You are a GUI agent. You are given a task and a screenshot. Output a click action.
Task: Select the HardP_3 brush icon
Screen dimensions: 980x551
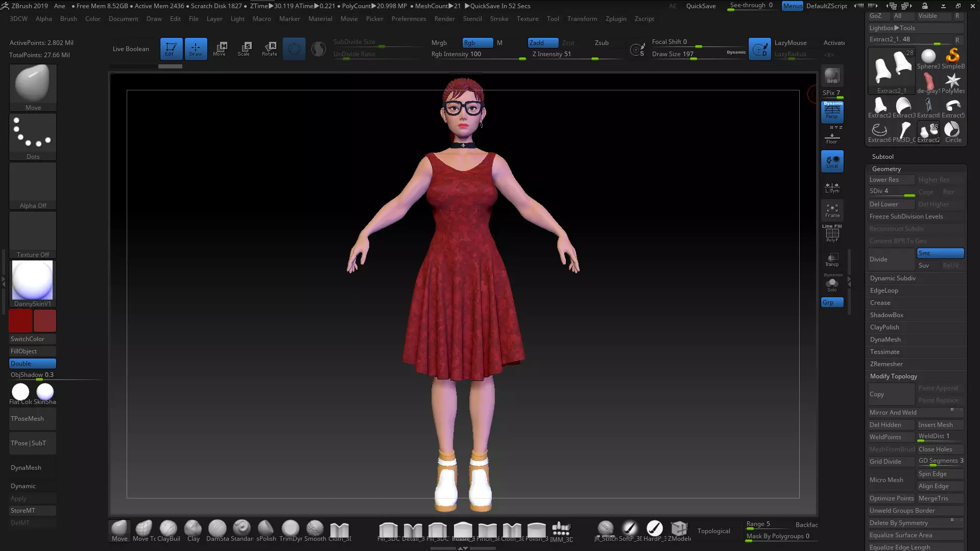(655, 531)
